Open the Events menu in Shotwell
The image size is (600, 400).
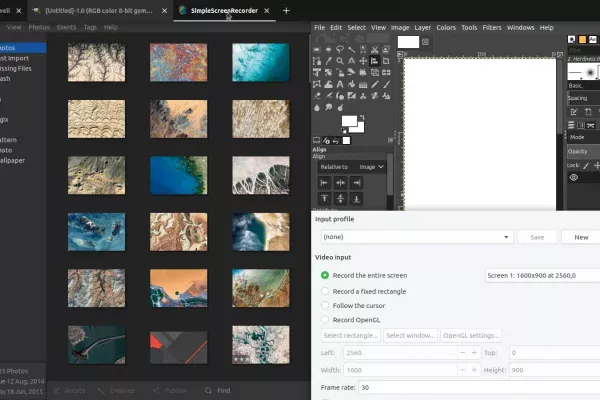tap(66, 27)
